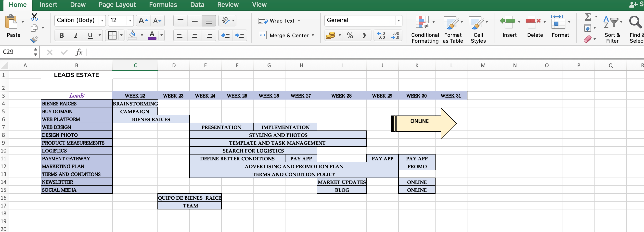Open Format as Table
The width and height of the screenshot is (644, 232).
[x=452, y=29]
